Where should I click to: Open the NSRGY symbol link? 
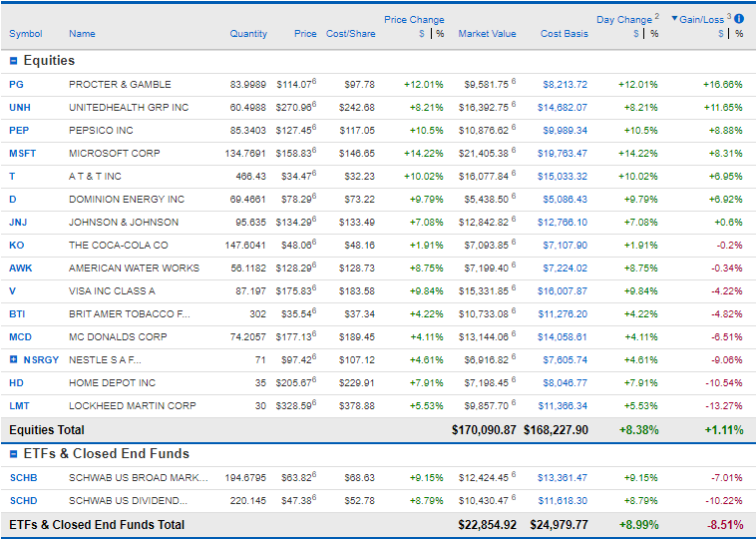point(41,360)
